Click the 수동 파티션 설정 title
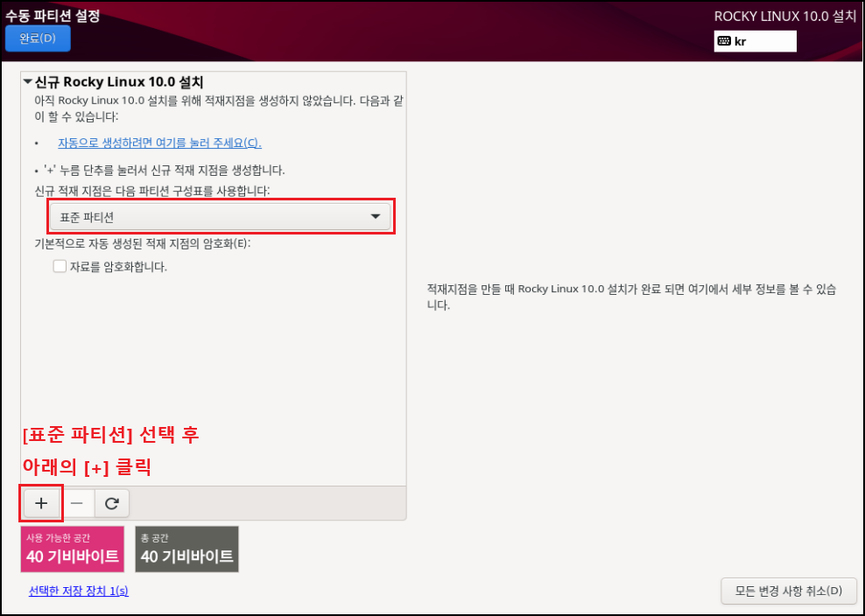Viewport: 865px width, 616px height. (53, 16)
